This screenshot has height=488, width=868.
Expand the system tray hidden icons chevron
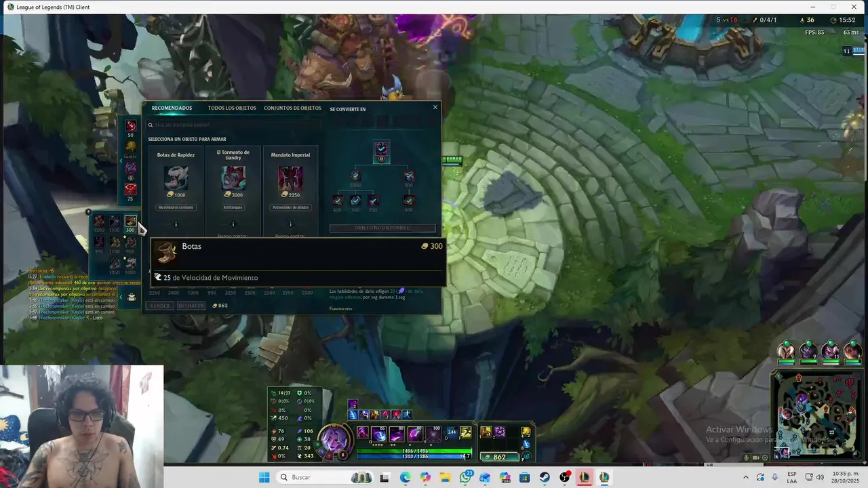coord(745,477)
